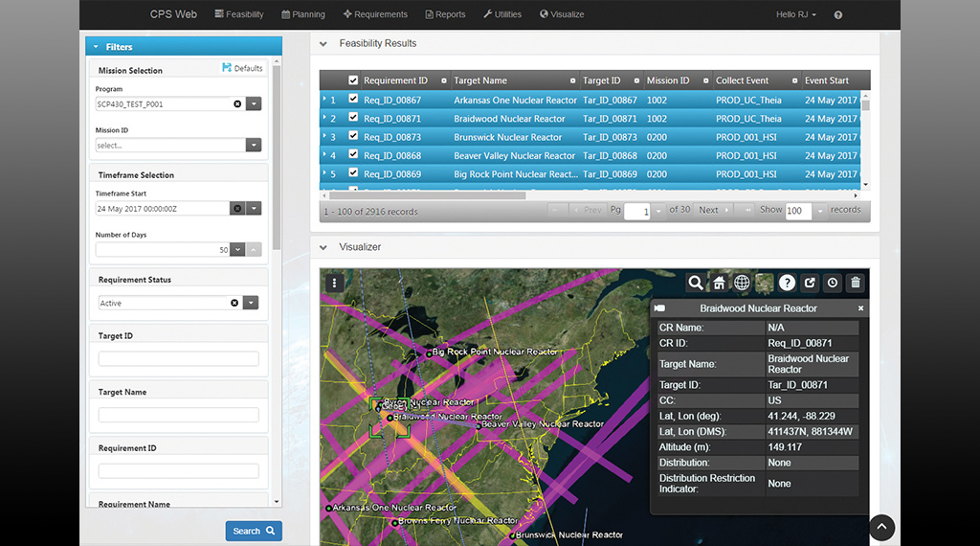This screenshot has width=980, height=546.
Task: Toggle the select-all checkbox in table header
Action: click(354, 80)
